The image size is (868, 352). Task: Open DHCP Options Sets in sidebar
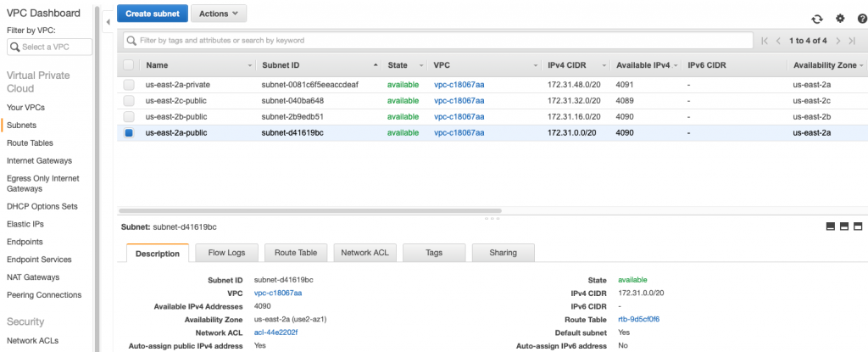[42, 206]
